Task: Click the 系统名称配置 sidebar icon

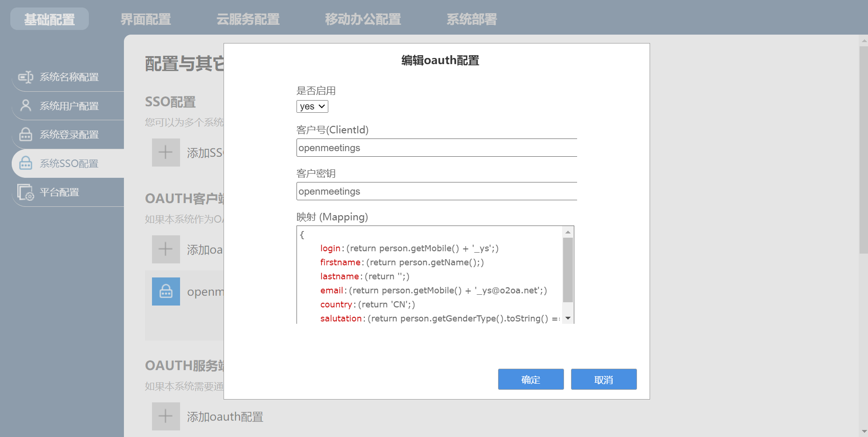Action: tap(26, 77)
